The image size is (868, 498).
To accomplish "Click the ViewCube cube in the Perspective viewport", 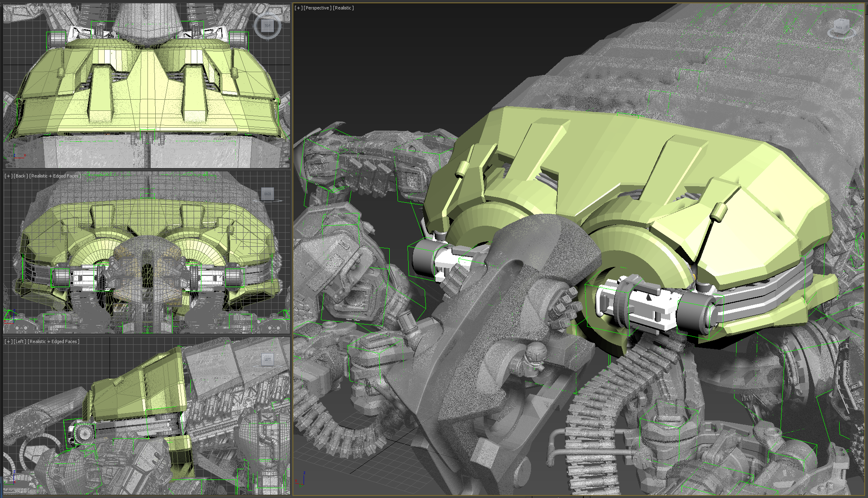I will pos(840,26).
